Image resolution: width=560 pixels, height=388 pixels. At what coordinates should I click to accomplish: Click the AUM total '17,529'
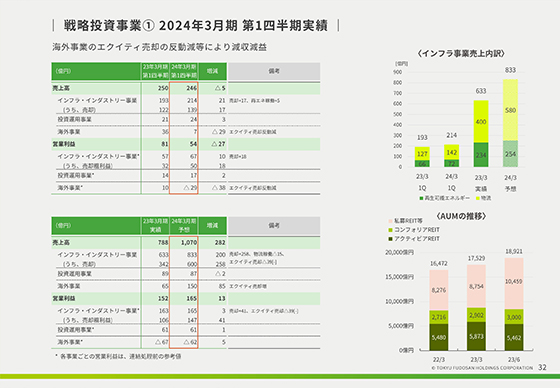coord(476,258)
